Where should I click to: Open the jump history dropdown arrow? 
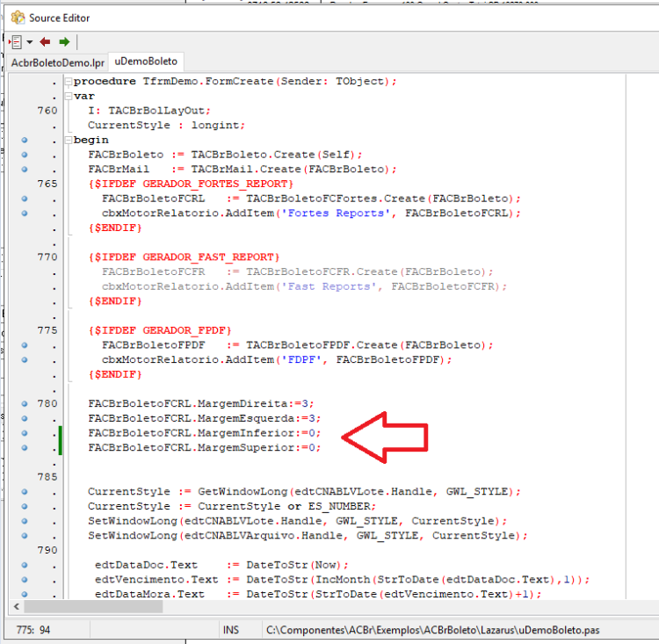point(29,41)
